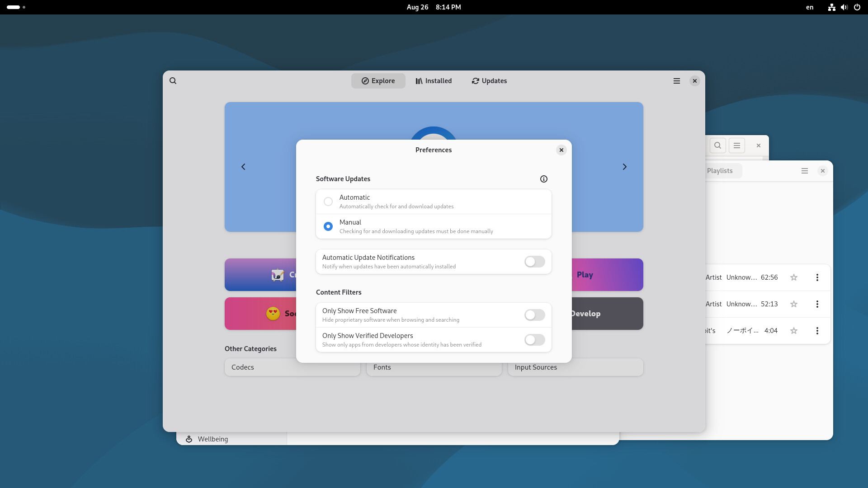Image resolution: width=868 pixels, height=488 pixels.
Task: Open the search in Software window
Action: 173,81
